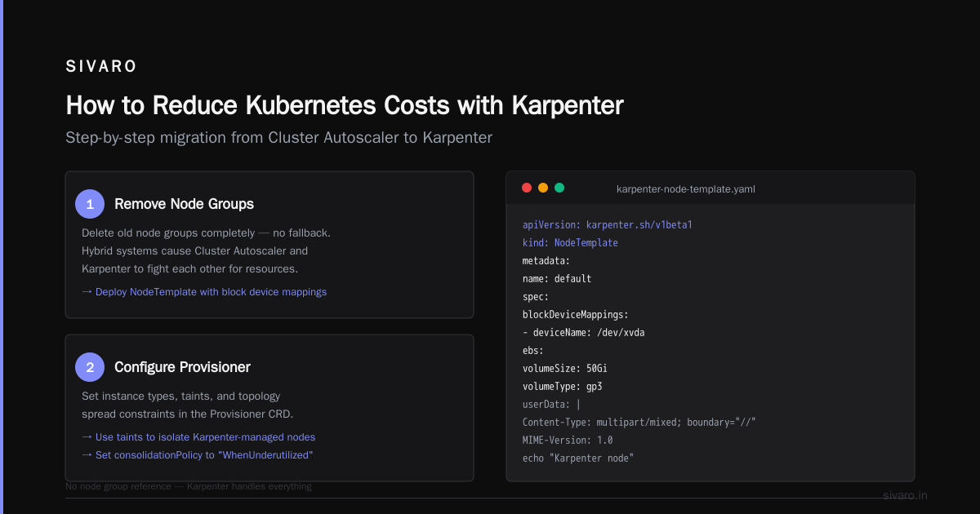The width and height of the screenshot is (980, 514).
Task: Click the 'No node group reference' footer note
Action: [189, 486]
